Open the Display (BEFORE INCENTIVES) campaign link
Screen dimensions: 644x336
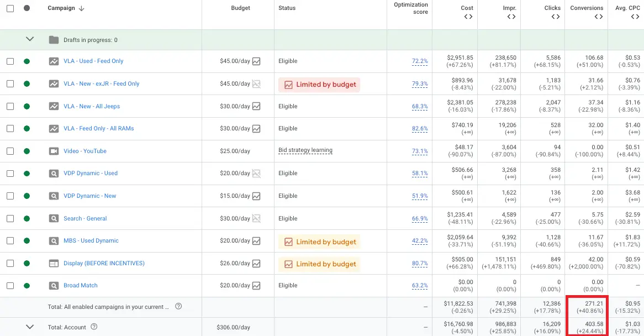pyautogui.click(x=104, y=263)
